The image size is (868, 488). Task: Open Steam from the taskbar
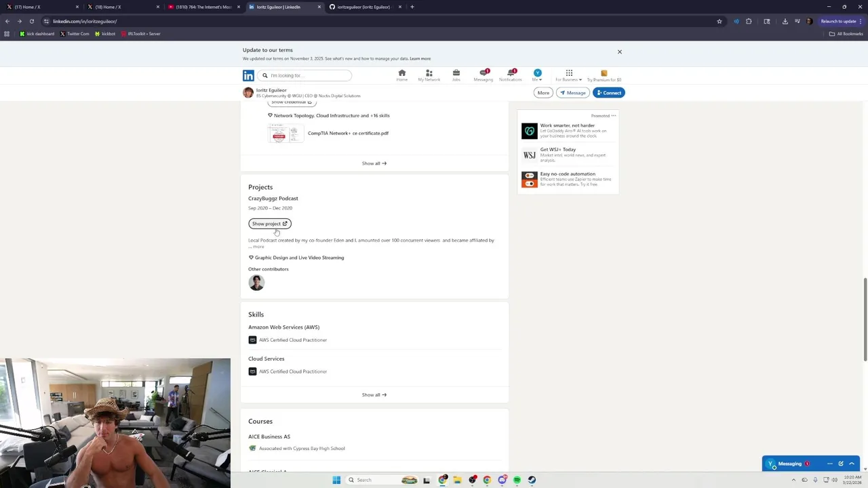click(532, 480)
